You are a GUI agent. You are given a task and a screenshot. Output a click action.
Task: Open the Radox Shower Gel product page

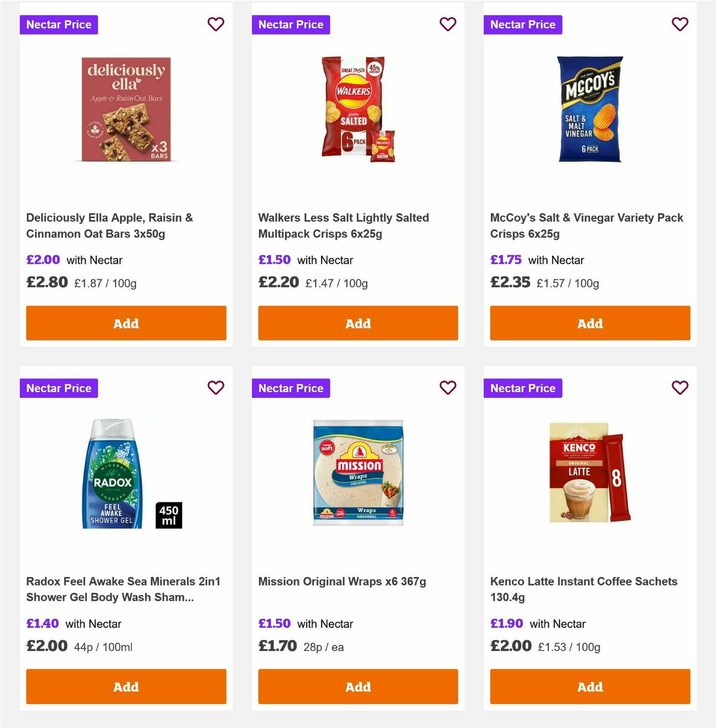click(124, 589)
